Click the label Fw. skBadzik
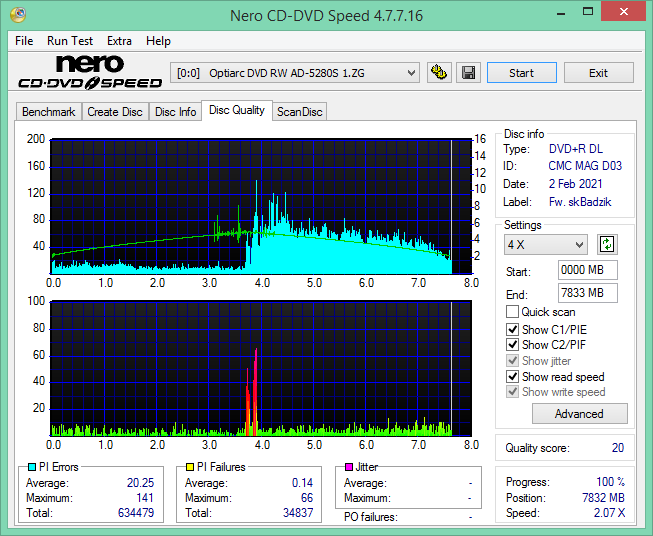 pyautogui.click(x=580, y=202)
